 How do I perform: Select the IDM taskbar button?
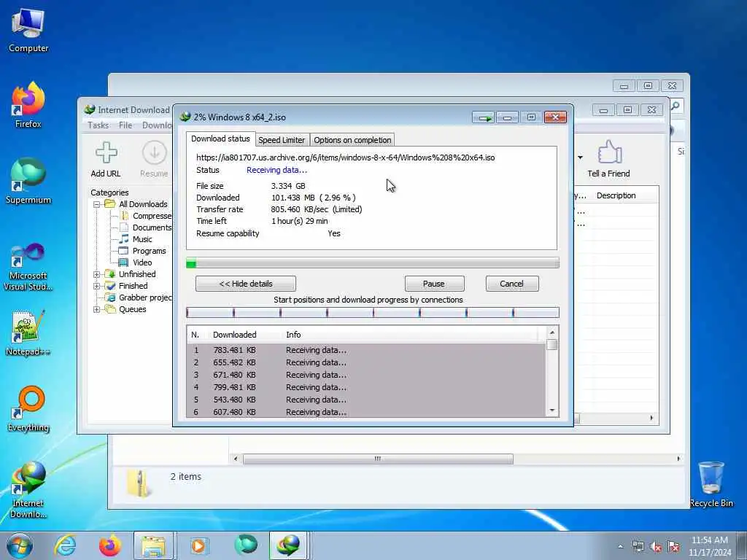(x=289, y=545)
